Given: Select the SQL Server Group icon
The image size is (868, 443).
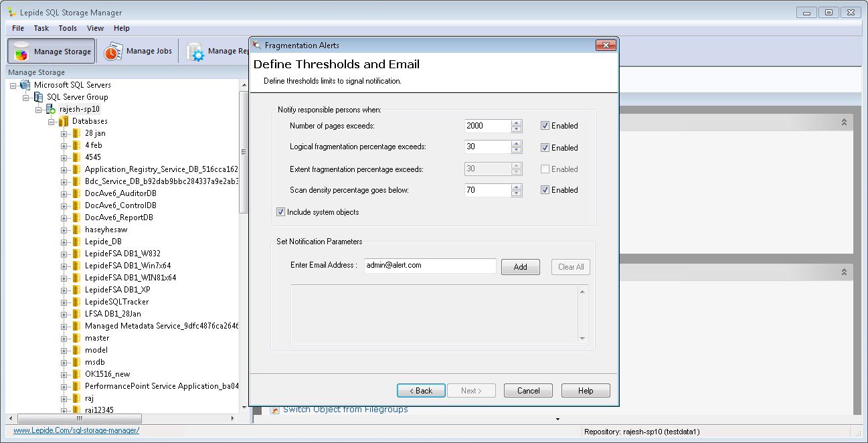Looking at the screenshot, I should [38, 97].
